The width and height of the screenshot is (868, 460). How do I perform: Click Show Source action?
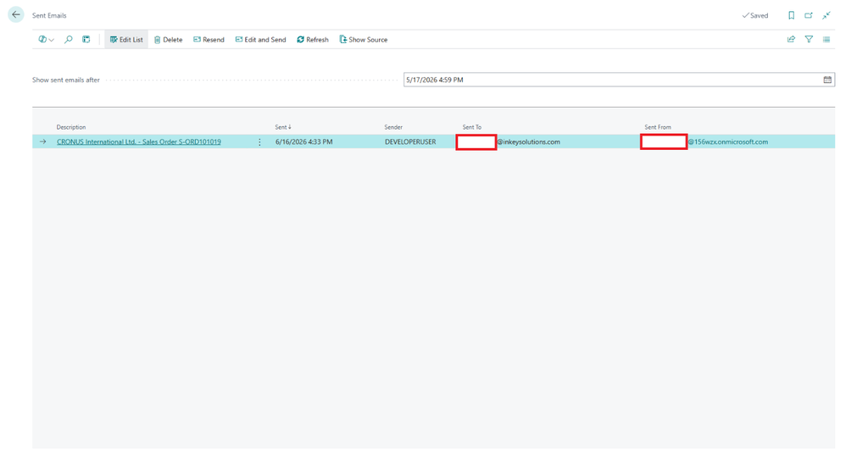tap(364, 39)
